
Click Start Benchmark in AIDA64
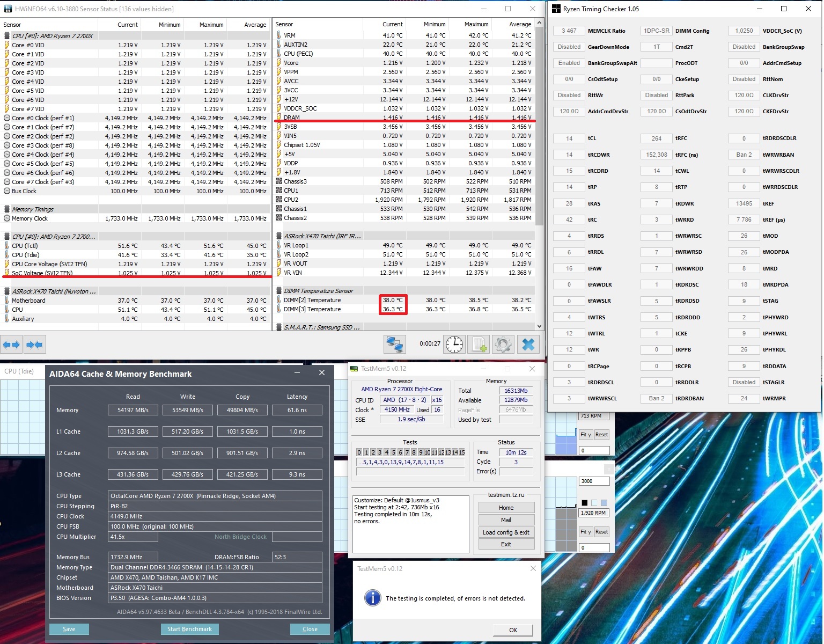pyautogui.click(x=189, y=629)
